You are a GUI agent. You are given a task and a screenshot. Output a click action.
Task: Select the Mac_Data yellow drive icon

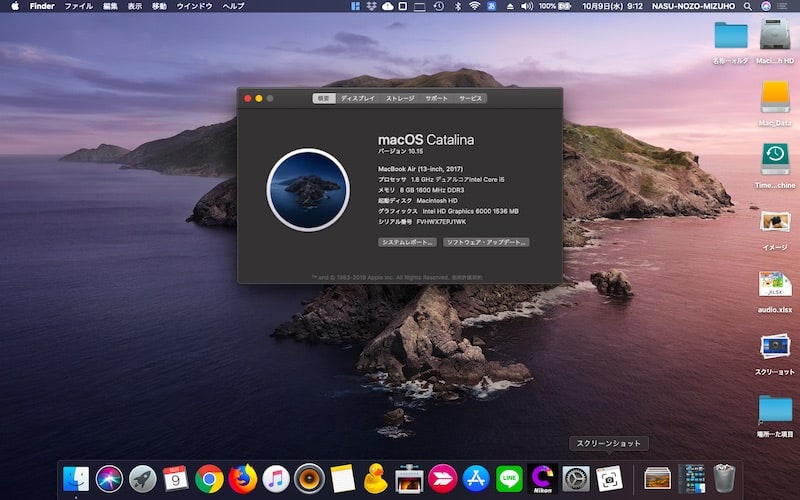pyautogui.click(x=774, y=97)
